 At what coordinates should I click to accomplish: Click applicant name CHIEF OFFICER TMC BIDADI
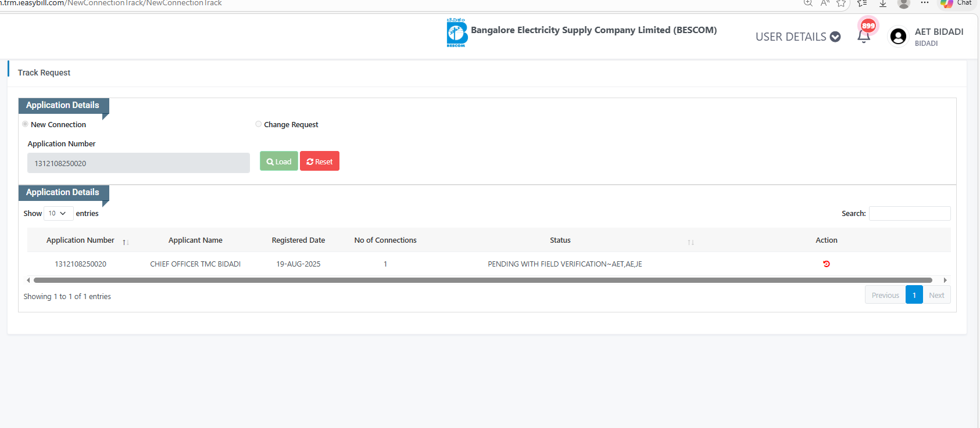195,264
